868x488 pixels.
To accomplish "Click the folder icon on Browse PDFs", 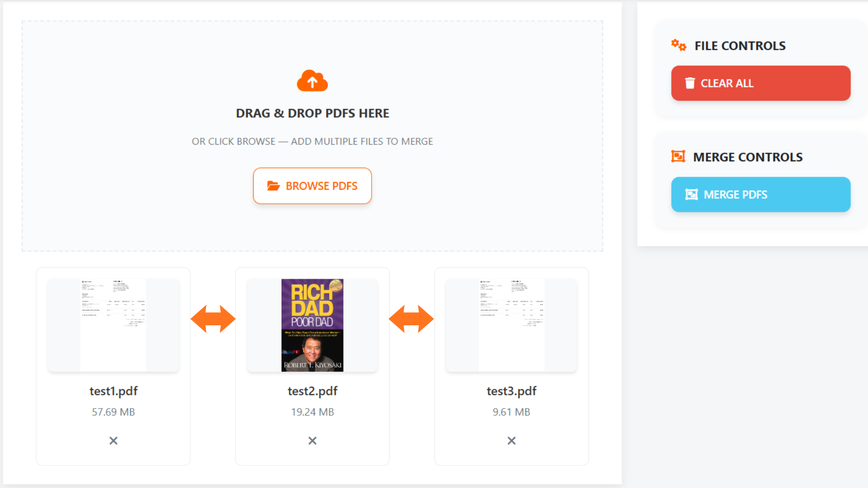I will coord(274,186).
